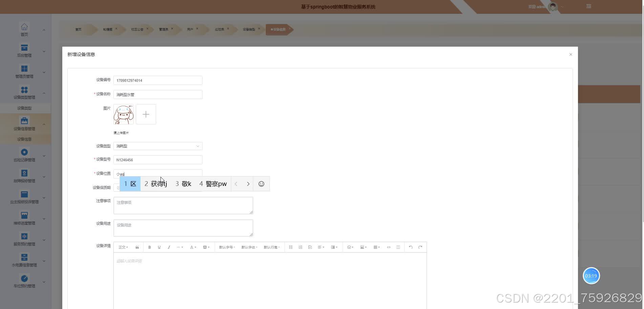Click the uploaded cartoon image thumbnail
The width and height of the screenshot is (644, 309).
124,114
